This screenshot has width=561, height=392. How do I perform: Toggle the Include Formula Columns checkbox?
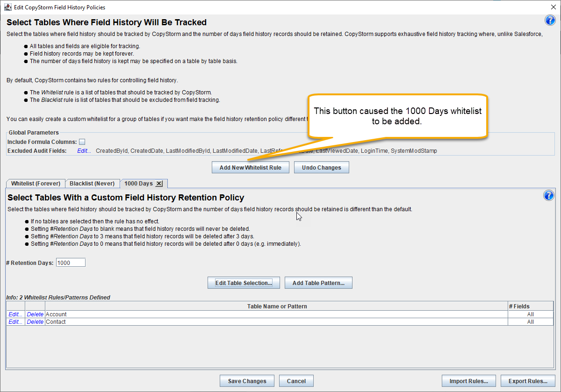pos(82,142)
